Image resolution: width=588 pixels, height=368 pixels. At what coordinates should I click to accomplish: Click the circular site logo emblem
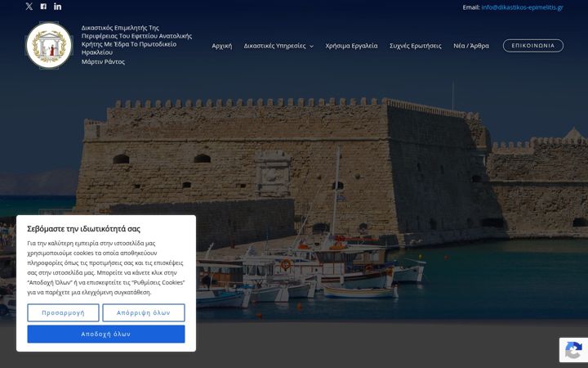coord(49,46)
